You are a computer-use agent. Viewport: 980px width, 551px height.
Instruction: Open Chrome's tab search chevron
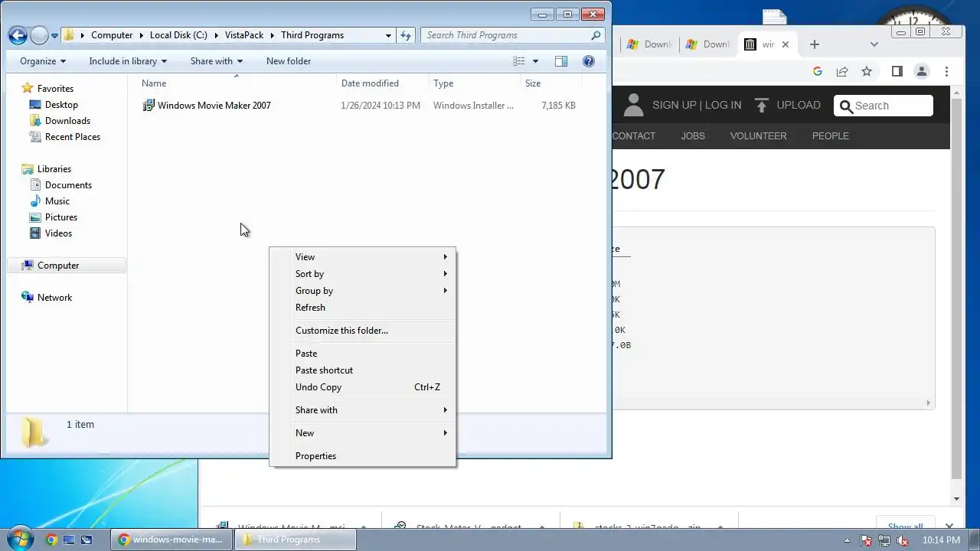pos(874,44)
